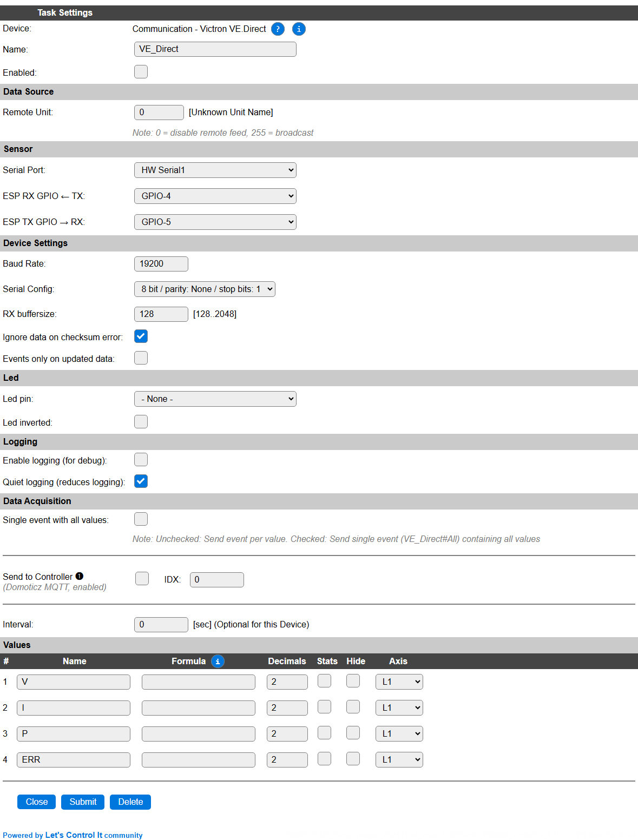Viewport: 638px width, 840px height.
Task: Expand ESP RX GPIO selector
Action: pyautogui.click(x=215, y=196)
